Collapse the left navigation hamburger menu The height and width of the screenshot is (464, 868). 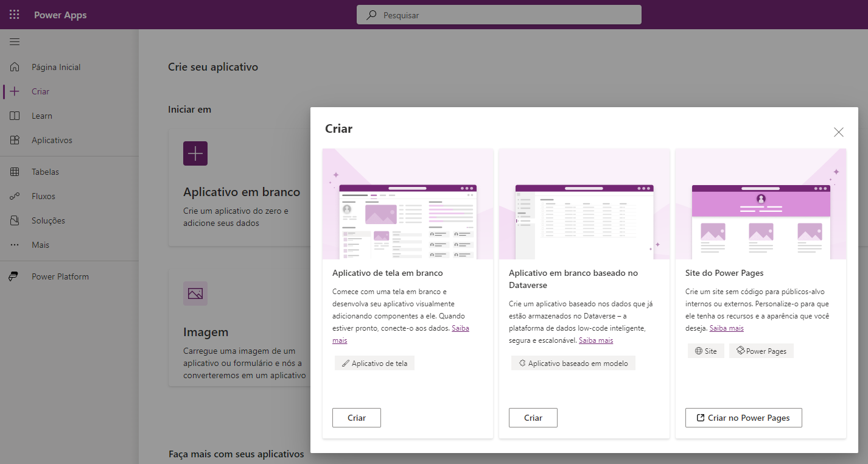coord(15,42)
